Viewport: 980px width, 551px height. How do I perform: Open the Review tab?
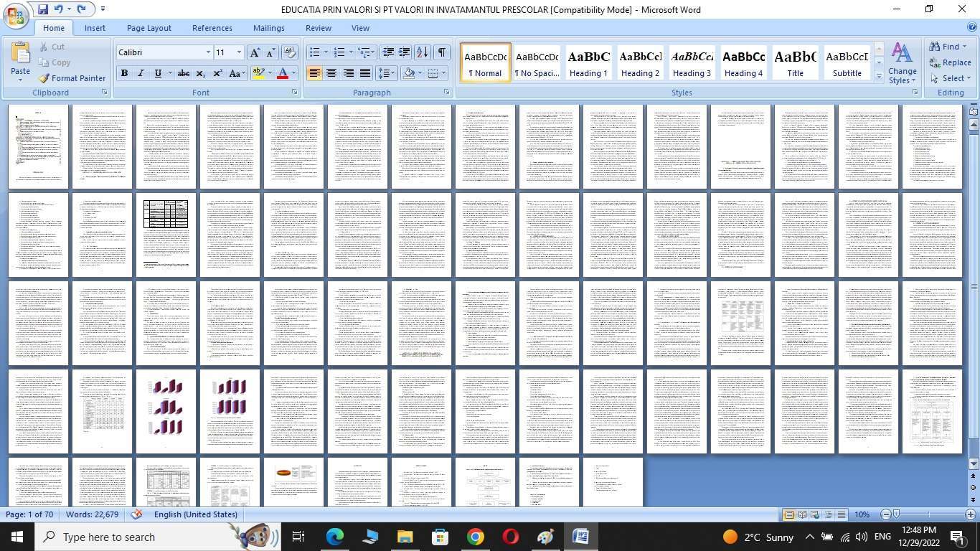tap(319, 28)
